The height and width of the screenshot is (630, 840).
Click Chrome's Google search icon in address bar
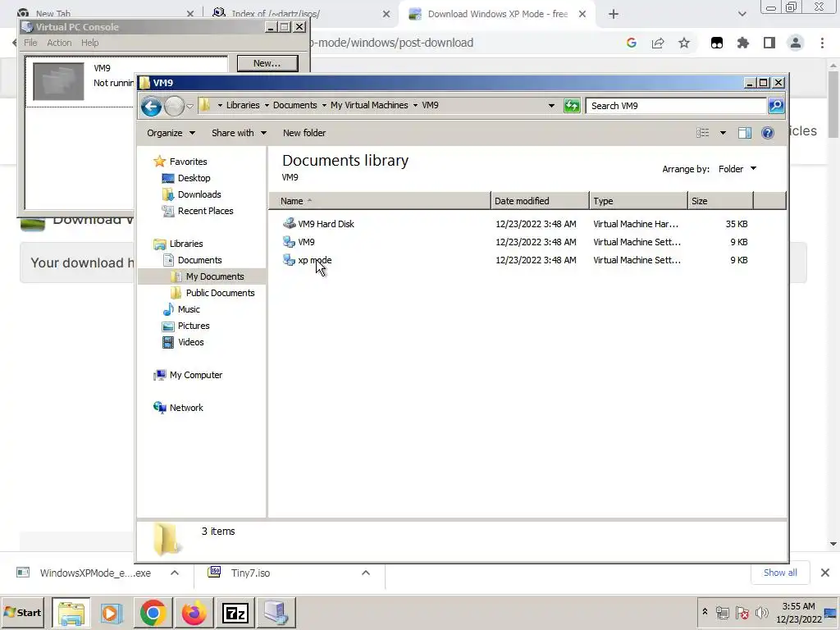[x=631, y=43]
